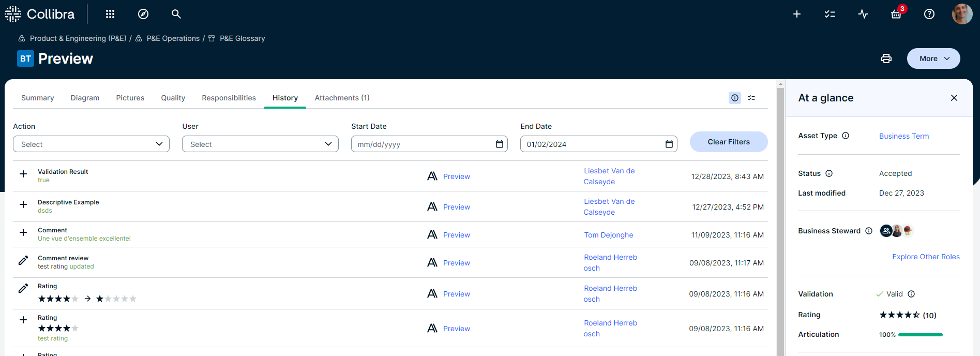Click the plus create icon in header
Image resolution: width=980 pixels, height=356 pixels.
pos(797,14)
